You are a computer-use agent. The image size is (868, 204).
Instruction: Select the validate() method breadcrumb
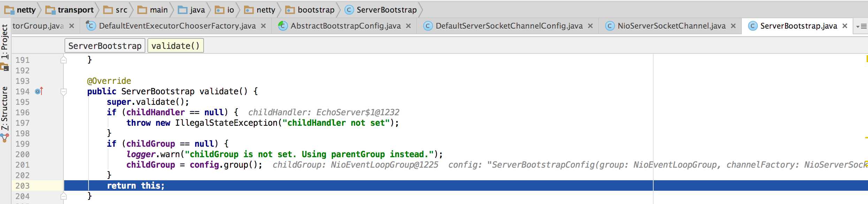coord(176,46)
